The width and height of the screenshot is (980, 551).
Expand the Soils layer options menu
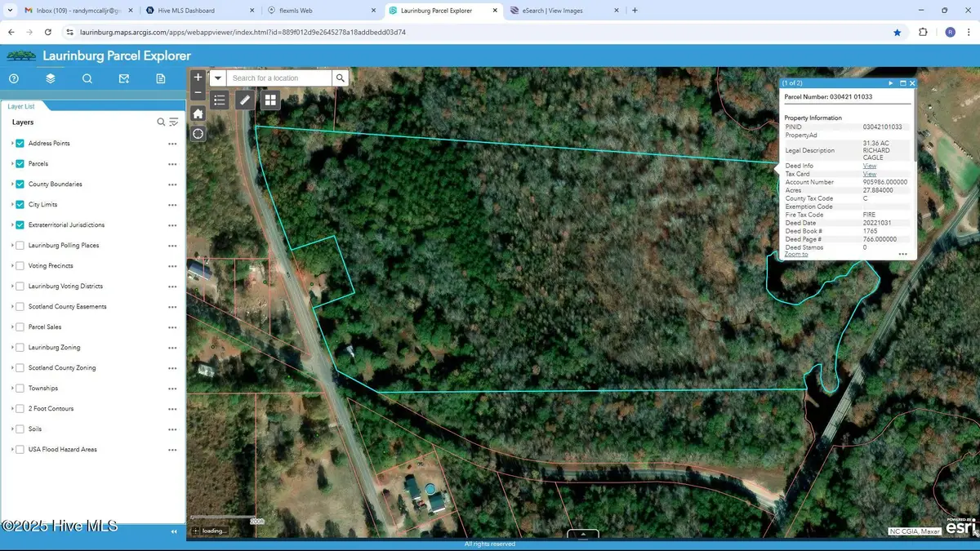(x=172, y=429)
